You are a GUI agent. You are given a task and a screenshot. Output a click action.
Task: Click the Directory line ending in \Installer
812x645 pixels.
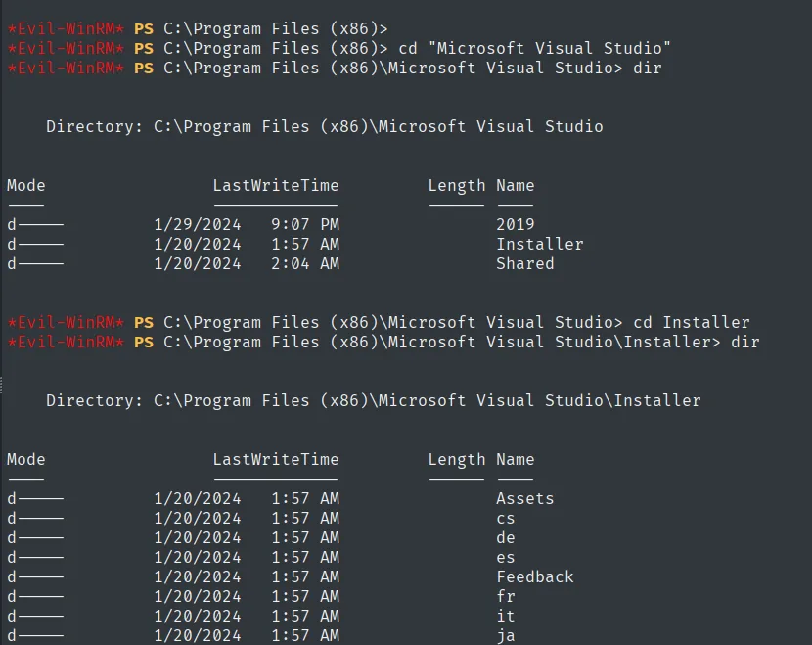[374, 401]
